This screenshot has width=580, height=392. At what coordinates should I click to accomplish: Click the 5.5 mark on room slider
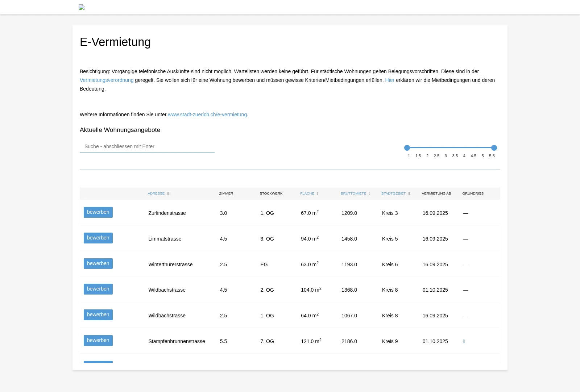pyautogui.click(x=492, y=156)
